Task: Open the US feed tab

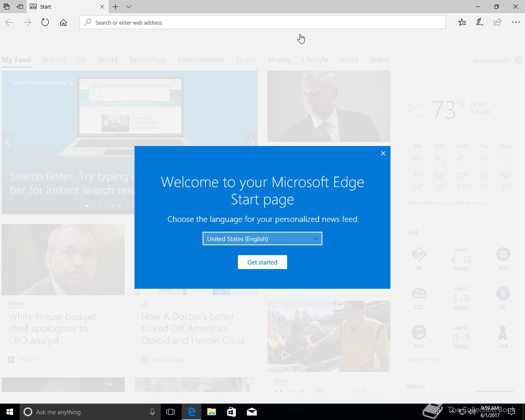Action: (81, 60)
